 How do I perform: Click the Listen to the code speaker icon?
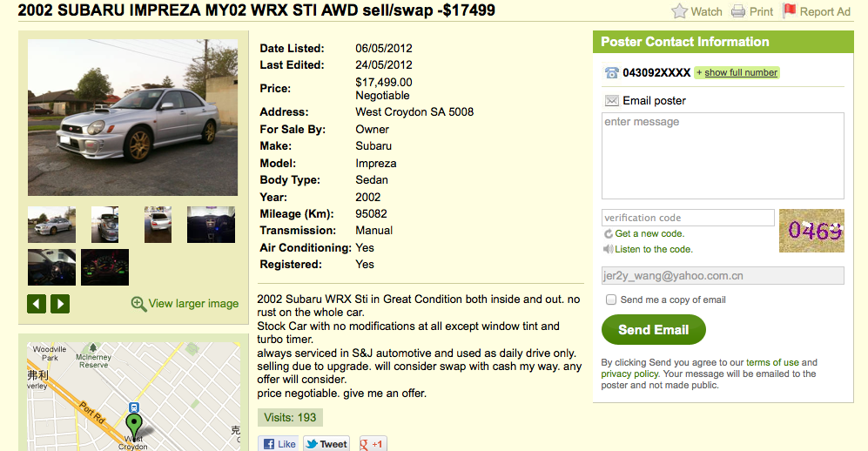tap(609, 249)
